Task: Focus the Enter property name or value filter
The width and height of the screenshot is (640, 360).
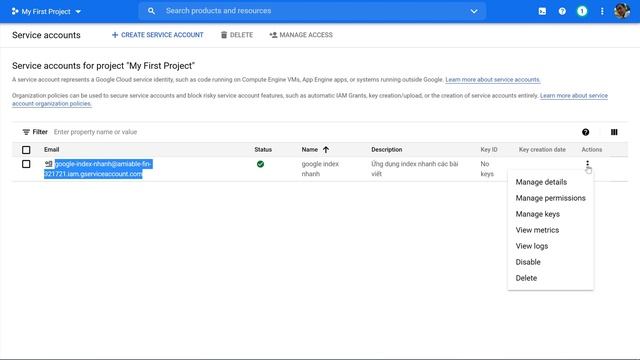Action: 96,132
